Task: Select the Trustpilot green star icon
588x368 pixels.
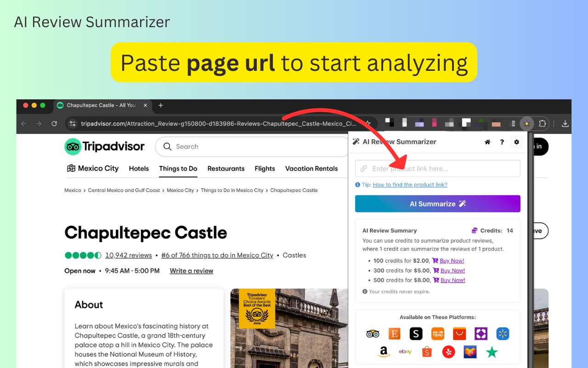Action: [492, 352]
